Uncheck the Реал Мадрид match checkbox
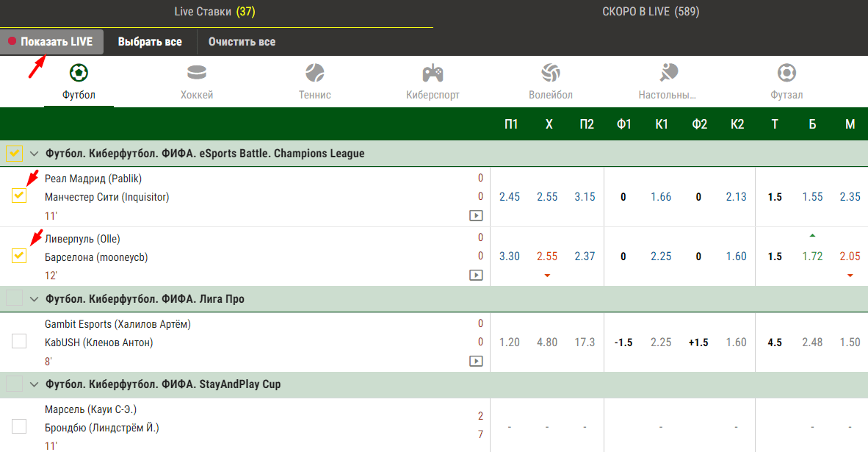Screen dimensions: 868x452 19,195
